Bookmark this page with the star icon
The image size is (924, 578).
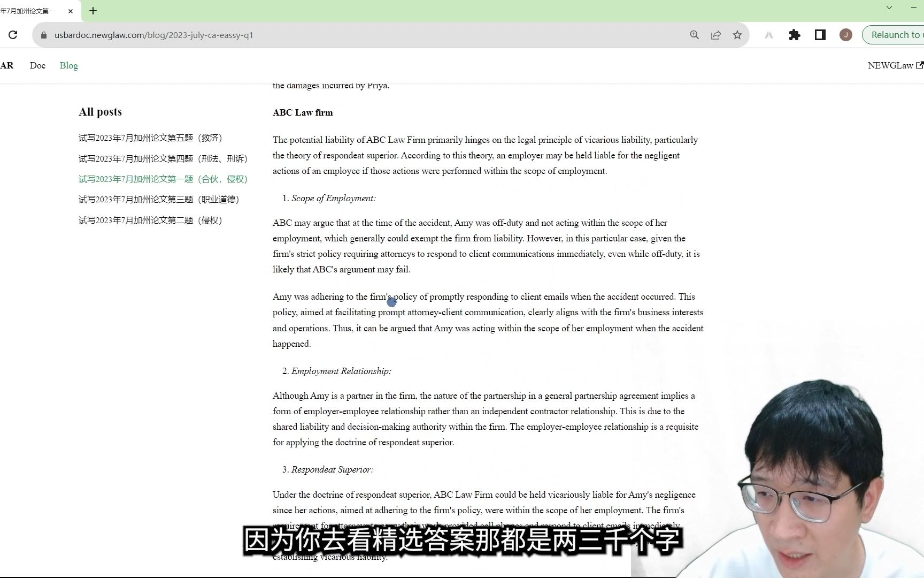point(737,35)
